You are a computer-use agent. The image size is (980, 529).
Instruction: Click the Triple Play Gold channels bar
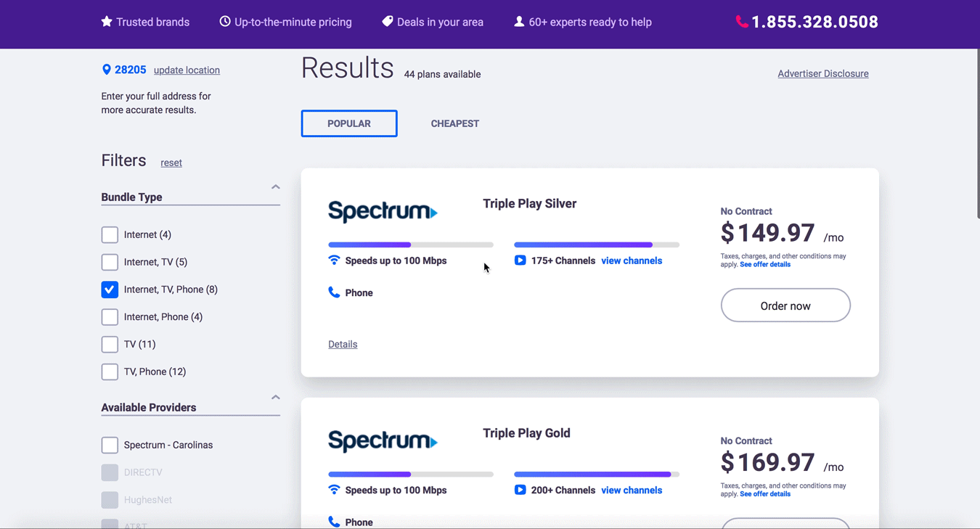(597, 474)
